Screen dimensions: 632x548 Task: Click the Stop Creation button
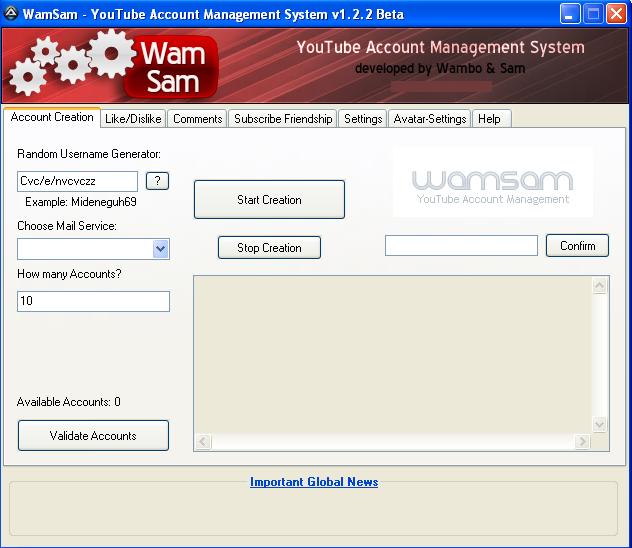[x=269, y=247]
